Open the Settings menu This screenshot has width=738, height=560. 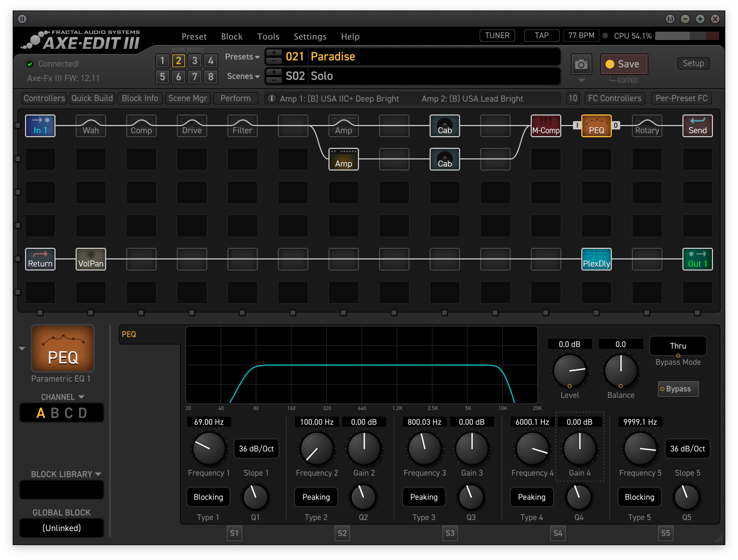pyautogui.click(x=310, y=37)
